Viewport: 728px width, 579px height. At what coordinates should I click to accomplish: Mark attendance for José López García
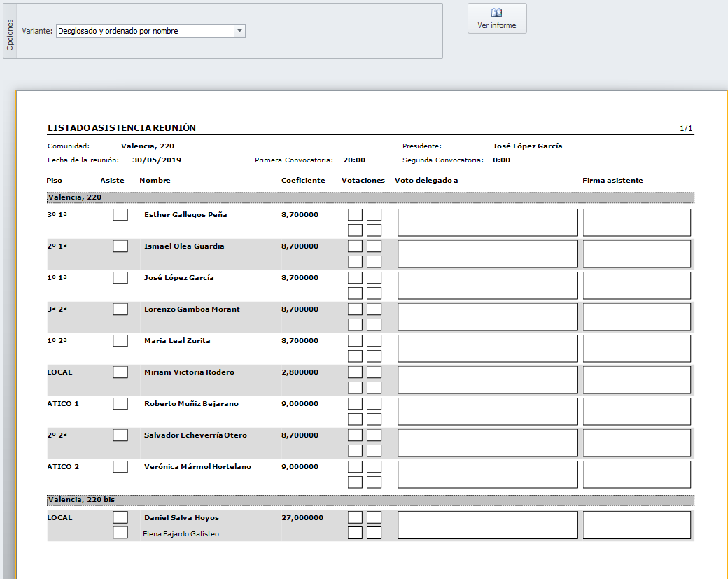[x=120, y=277]
